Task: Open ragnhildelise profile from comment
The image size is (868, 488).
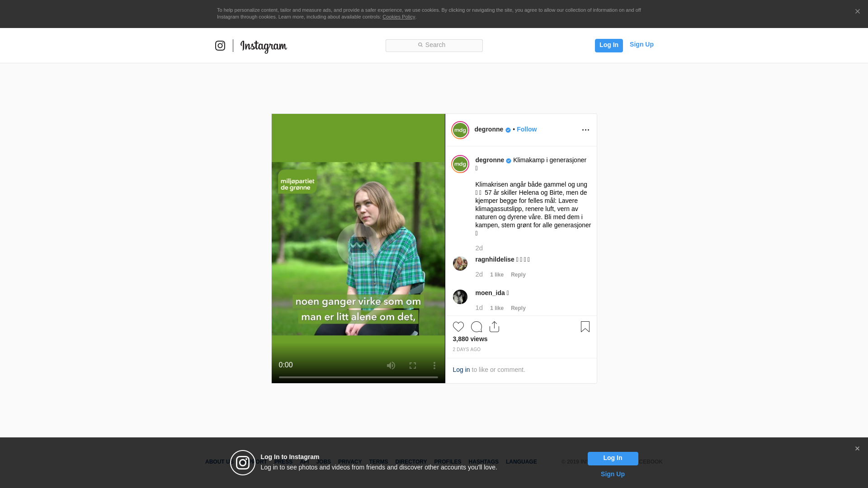Action: coord(495,259)
